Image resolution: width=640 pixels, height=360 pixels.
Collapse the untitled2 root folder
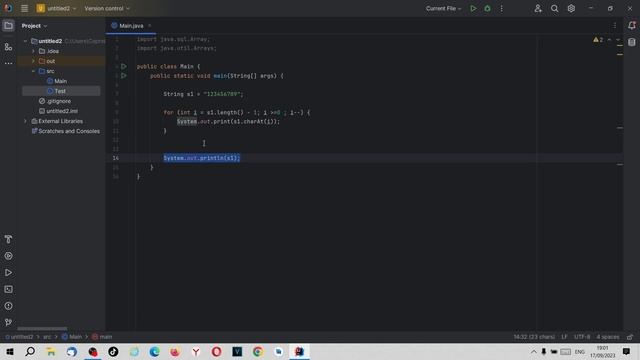(25, 41)
